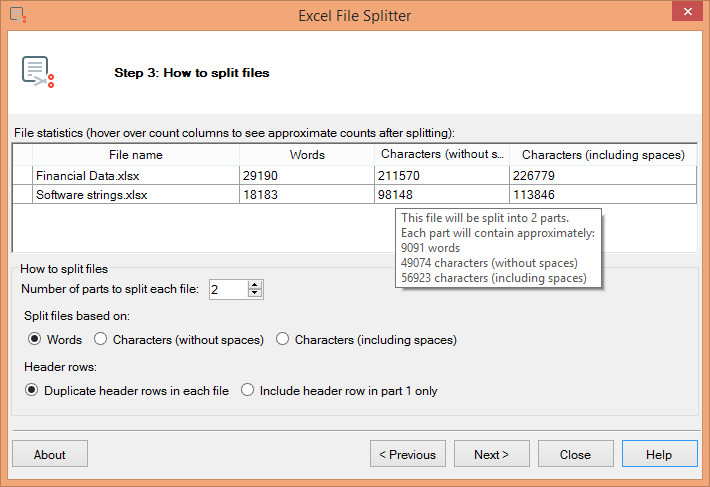This screenshot has width=710, height=487.
Task: Click the File name column header
Action: point(135,155)
